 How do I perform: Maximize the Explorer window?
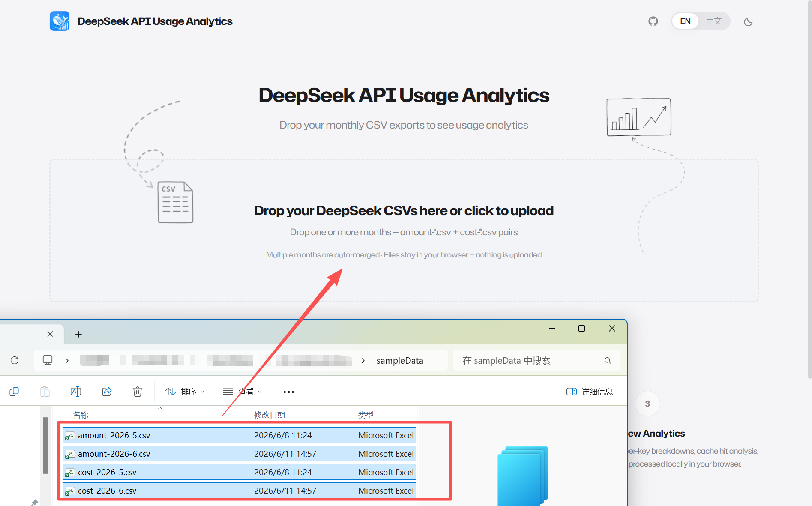[x=581, y=328]
